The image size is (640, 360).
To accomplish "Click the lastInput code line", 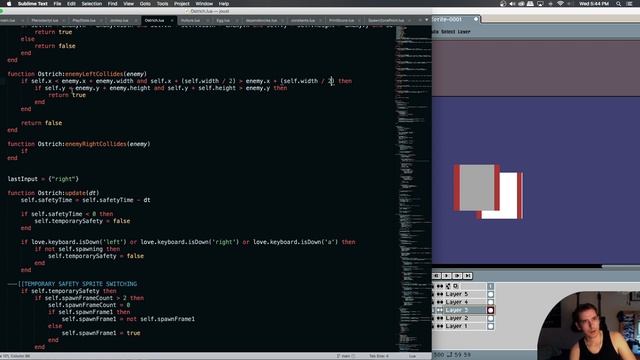I will pos(43,179).
